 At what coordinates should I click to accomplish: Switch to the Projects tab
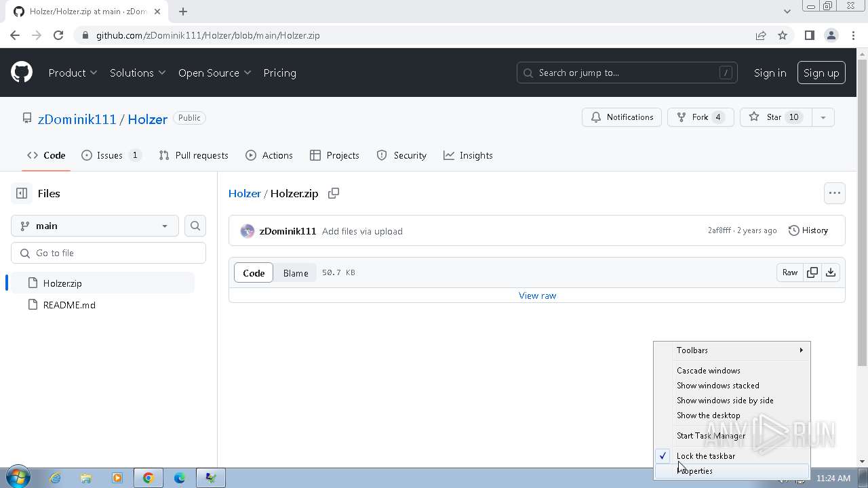click(334, 155)
